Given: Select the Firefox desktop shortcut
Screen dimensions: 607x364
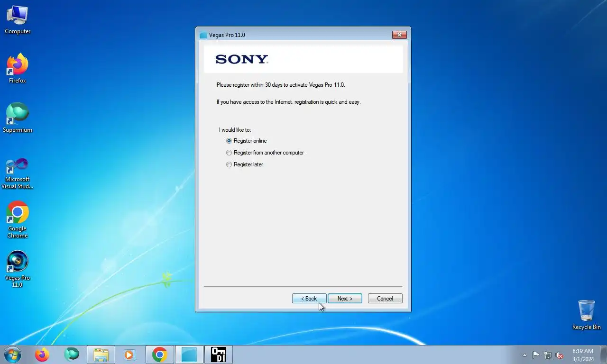Looking at the screenshot, I should (x=18, y=69).
